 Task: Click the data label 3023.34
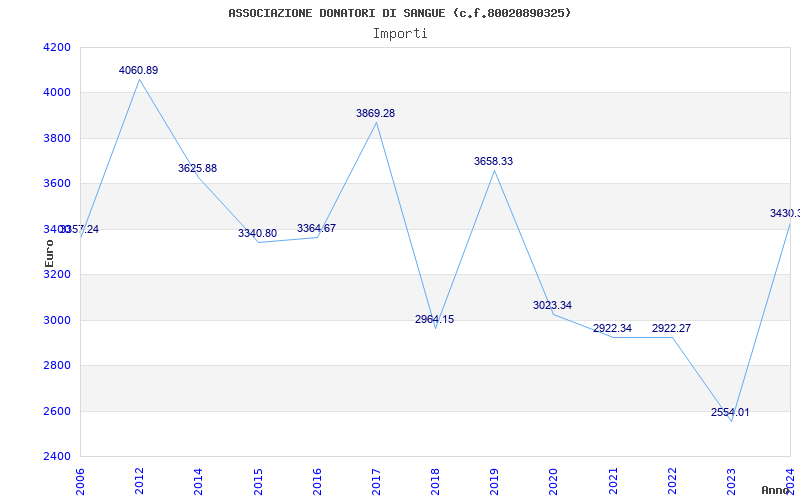coord(553,306)
